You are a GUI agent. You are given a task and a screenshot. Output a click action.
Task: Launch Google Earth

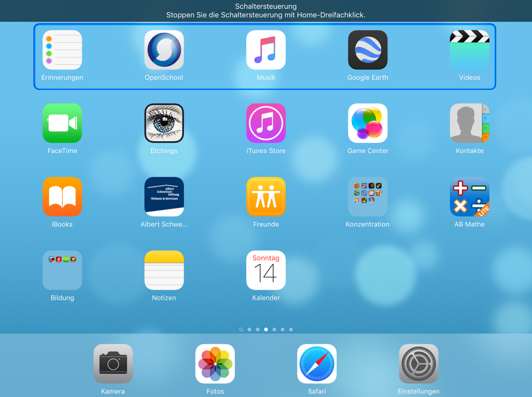pyautogui.click(x=368, y=50)
